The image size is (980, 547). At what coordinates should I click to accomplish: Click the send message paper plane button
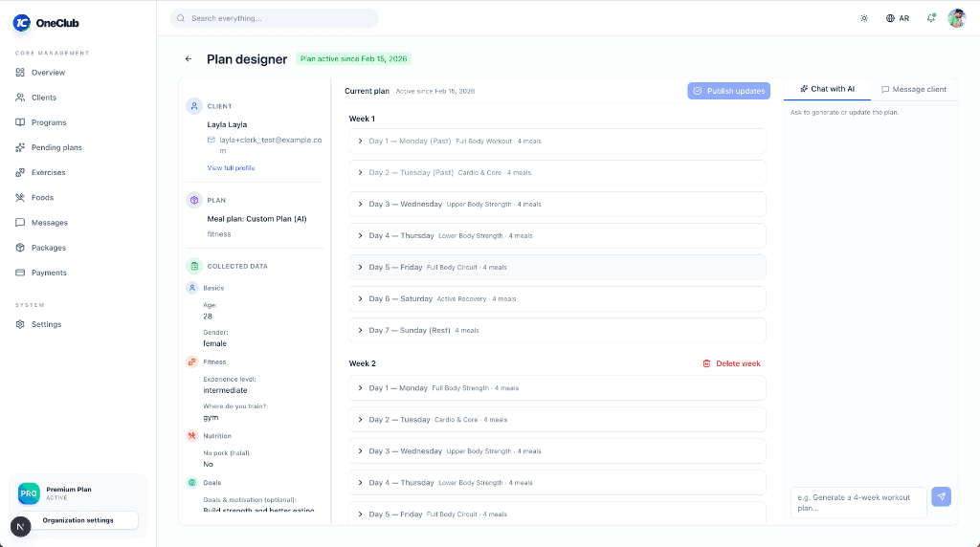(x=941, y=496)
